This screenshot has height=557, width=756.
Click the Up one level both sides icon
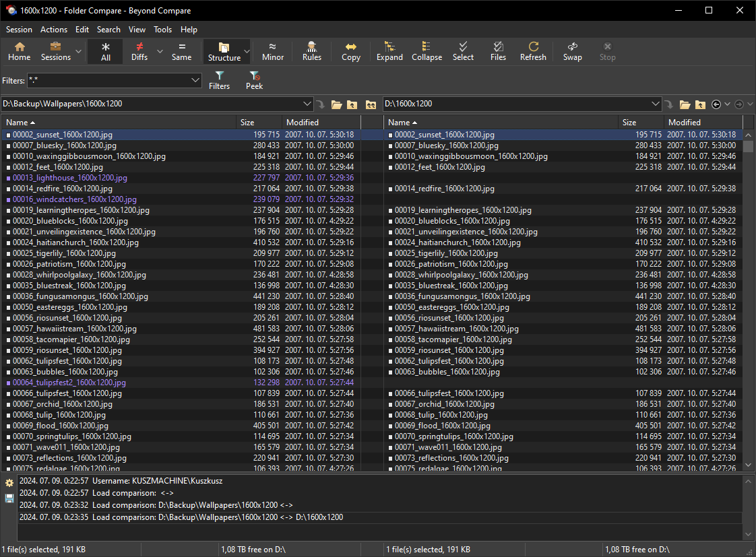(x=371, y=104)
